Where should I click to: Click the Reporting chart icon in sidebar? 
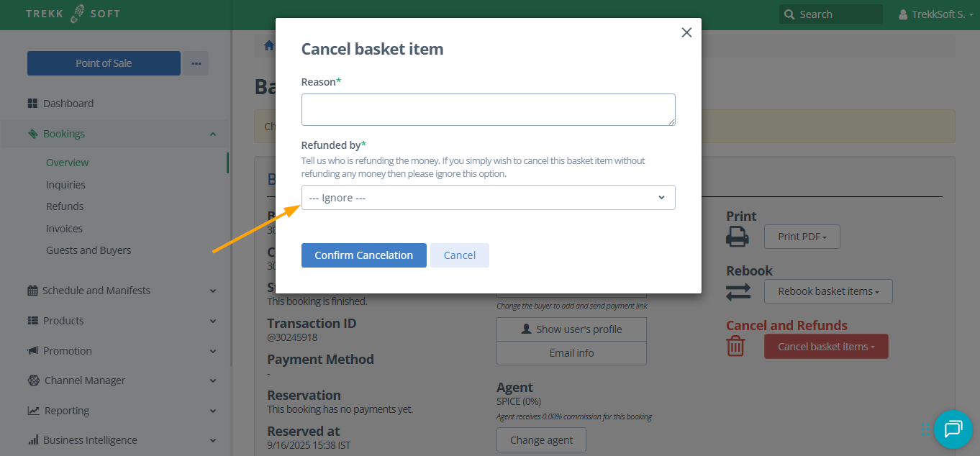pos(33,411)
